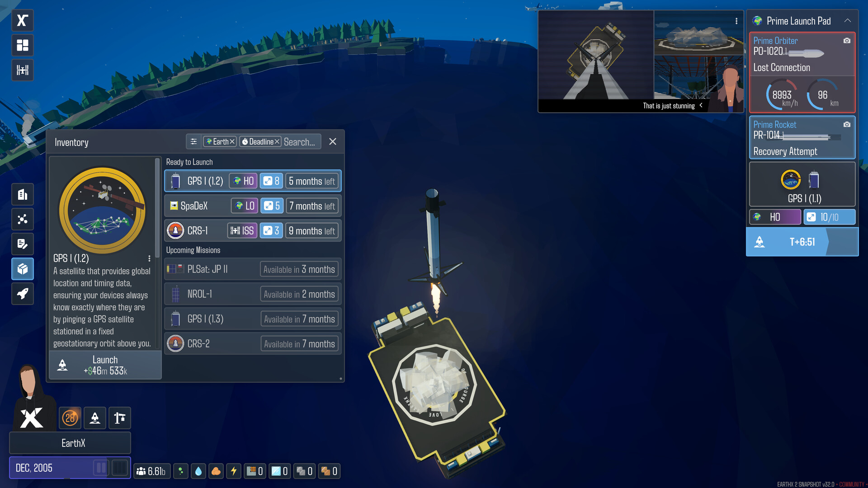Open GPS I (1.2) options menu

(149, 258)
